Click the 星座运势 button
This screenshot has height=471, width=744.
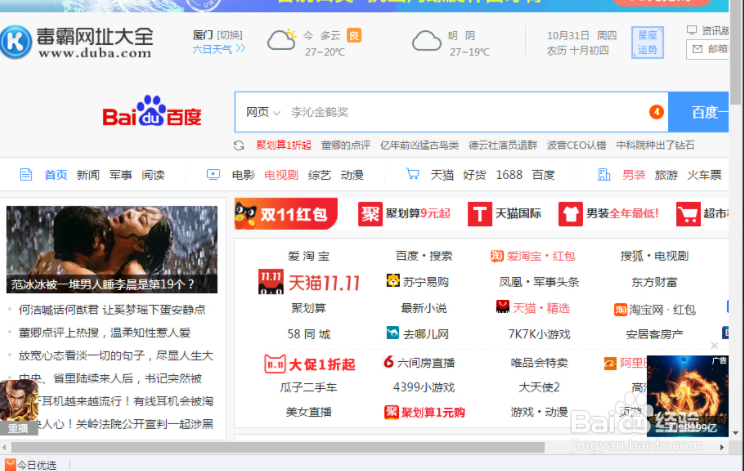(x=647, y=42)
